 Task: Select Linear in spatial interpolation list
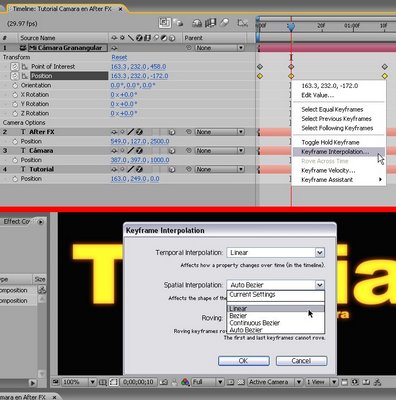click(x=276, y=309)
